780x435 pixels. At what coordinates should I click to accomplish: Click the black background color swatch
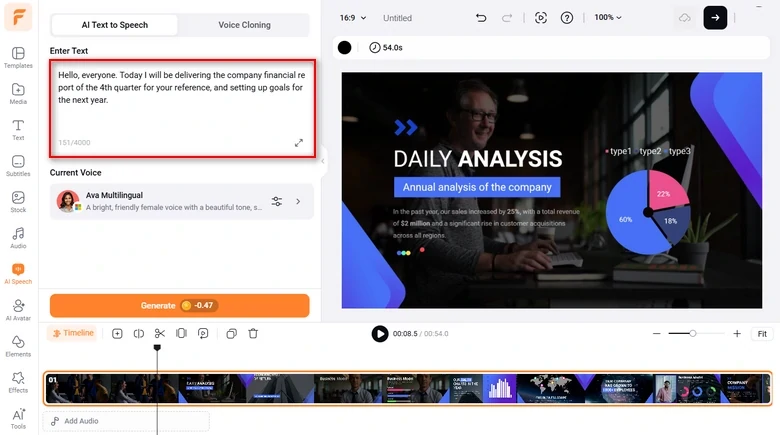click(x=344, y=48)
